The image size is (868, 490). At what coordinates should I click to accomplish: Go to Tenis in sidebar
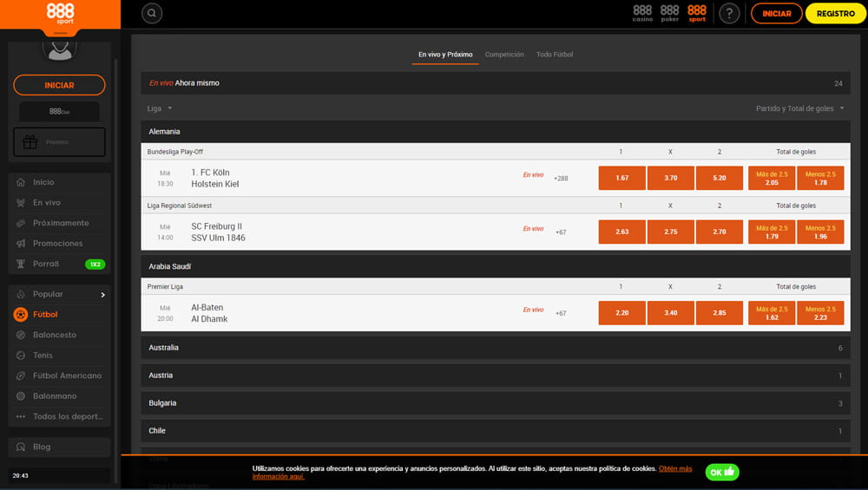(43, 355)
